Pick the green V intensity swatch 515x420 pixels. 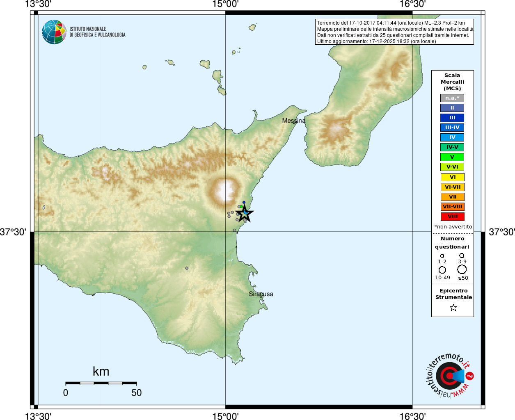coord(452,157)
